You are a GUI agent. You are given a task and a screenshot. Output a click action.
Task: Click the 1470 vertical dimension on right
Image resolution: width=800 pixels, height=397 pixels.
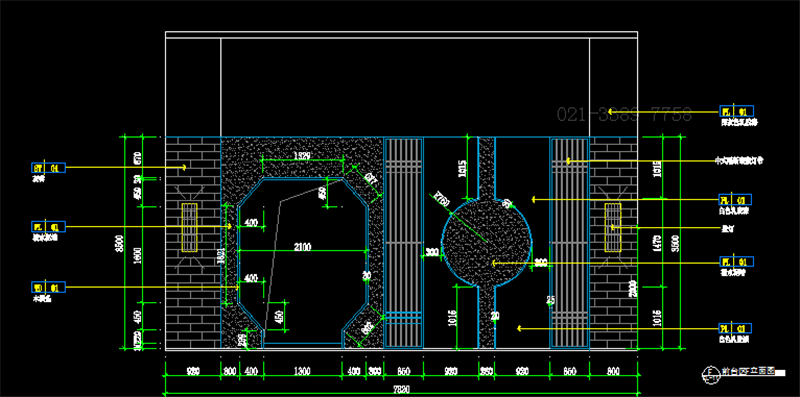pyautogui.click(x=657, y=242)
